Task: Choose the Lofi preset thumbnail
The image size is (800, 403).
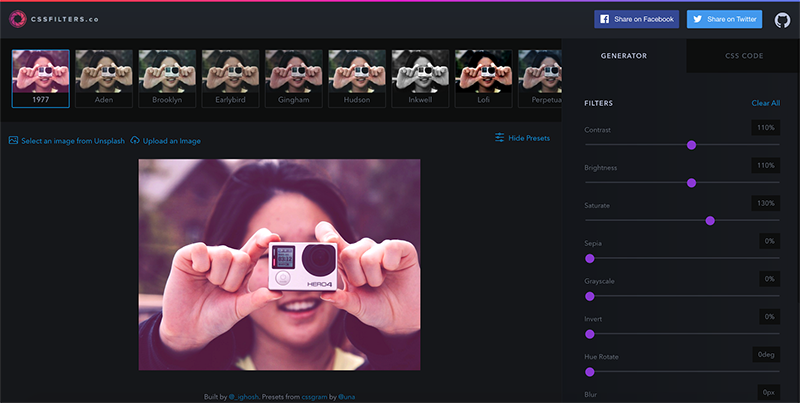Action: coord(483,77)
